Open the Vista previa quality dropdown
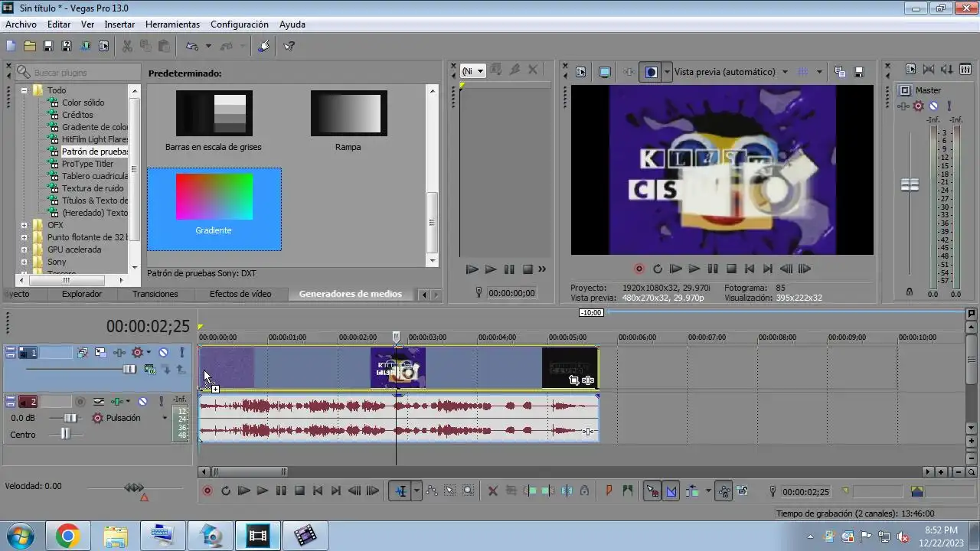Viewport: 980px width, 551px height. [x=785, y=72]
